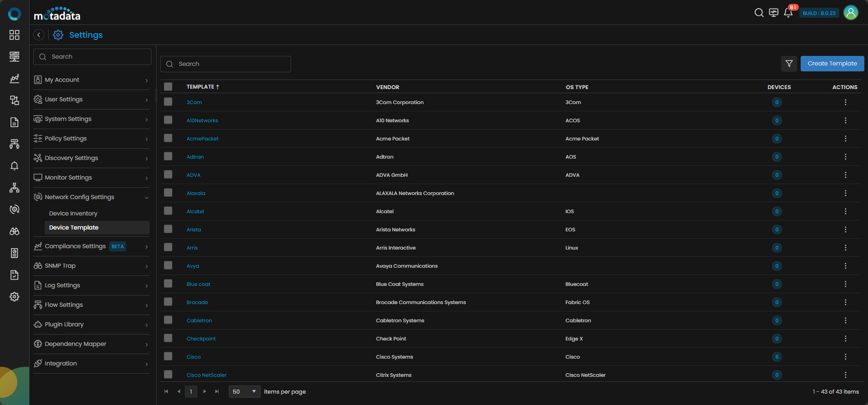Jump to the first page arrow

[x=166, y=391]
